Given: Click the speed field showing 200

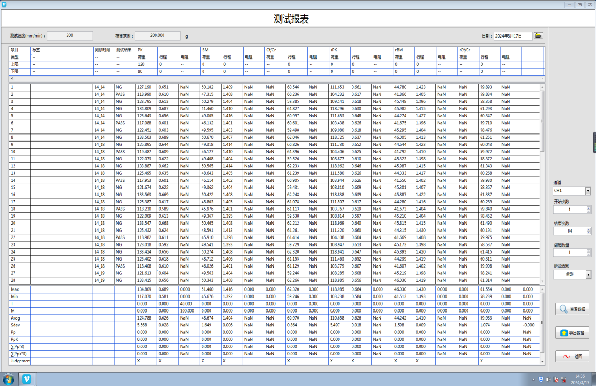Looking at the screenshot, I should click(x=70, y=36).
